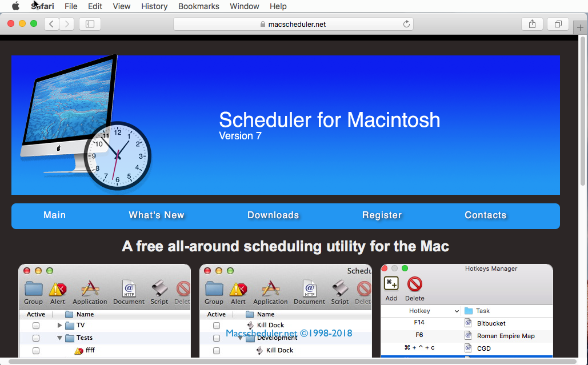Click the F6 hotkey cell

coord(419,335)
